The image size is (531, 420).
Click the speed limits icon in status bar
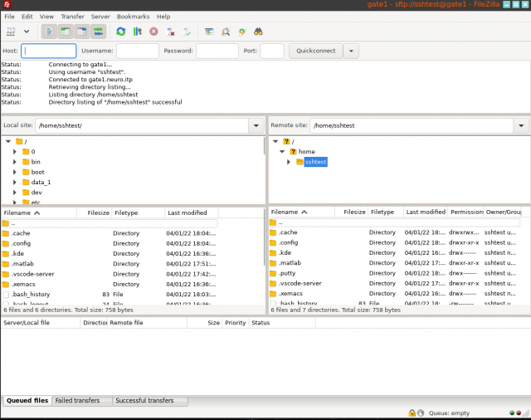[x=421, y=413]
